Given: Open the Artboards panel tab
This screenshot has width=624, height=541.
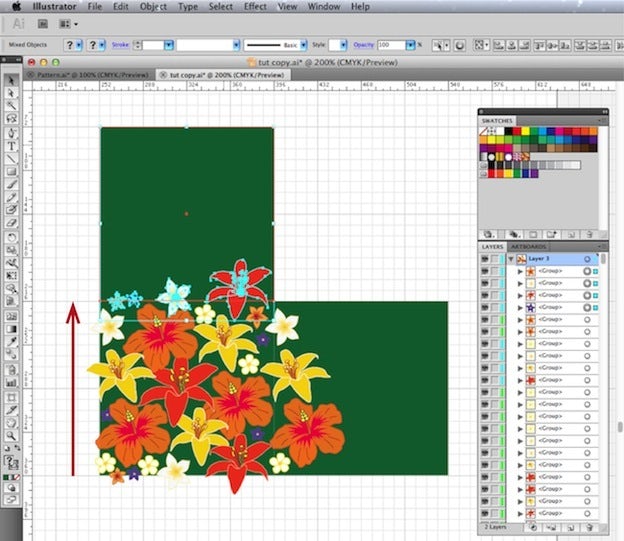Looking at the screenshot, I should click(528, 246).
